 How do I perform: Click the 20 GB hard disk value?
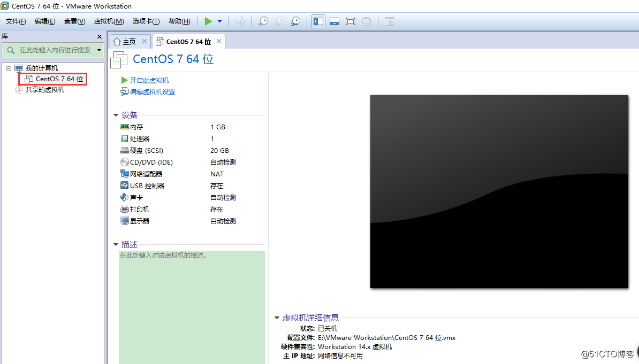219,151
